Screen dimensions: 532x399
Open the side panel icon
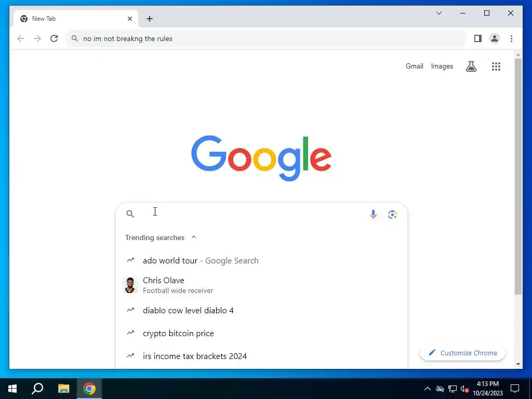[x=478, y=38]
